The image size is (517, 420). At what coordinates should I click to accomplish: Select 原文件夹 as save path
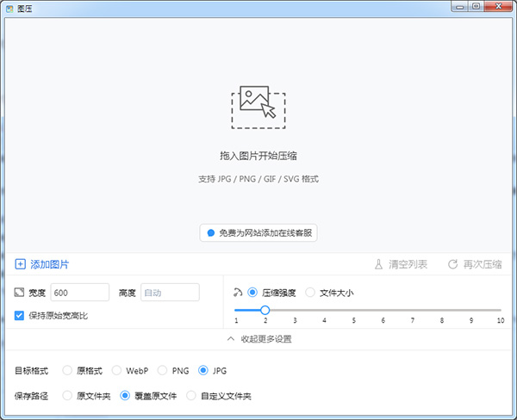(67, 396)
